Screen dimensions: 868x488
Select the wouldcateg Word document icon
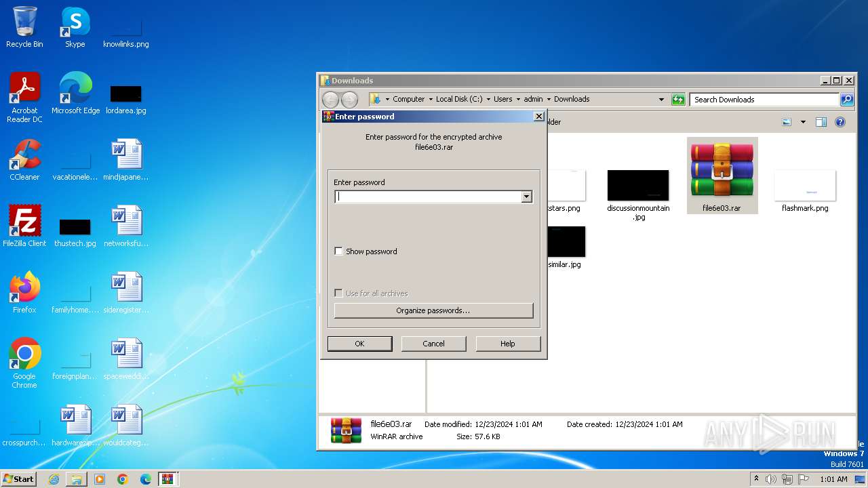(x=126, y=425)
